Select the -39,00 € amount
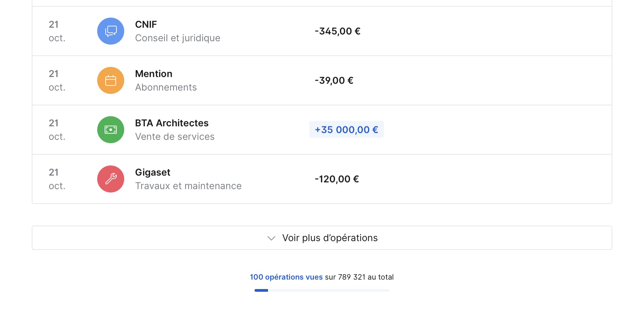644x314 pixels. (x=334, y=80)
